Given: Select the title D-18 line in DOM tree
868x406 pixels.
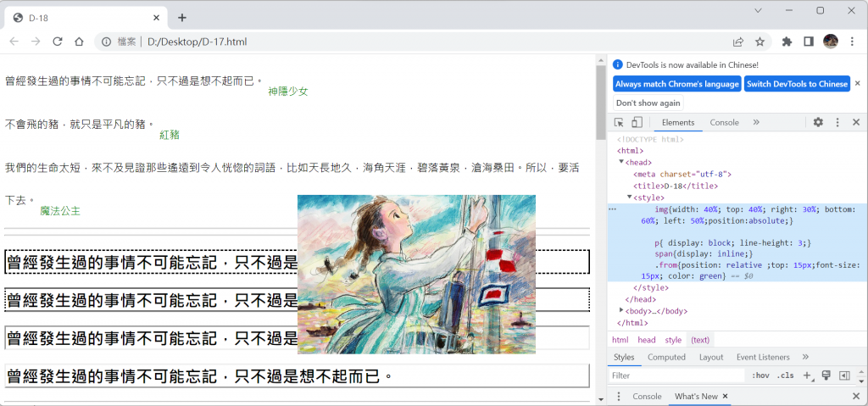Looking at the screenshot, I should [676, 186].
